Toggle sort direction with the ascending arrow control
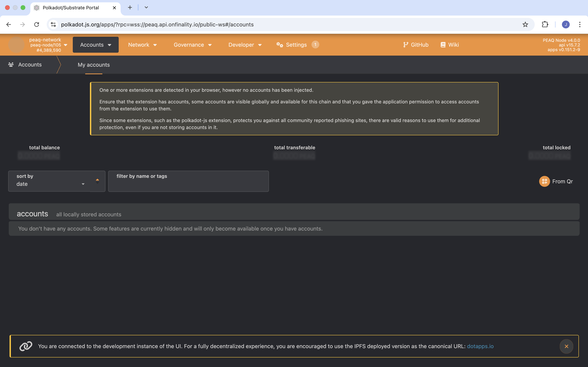Viewport: 588px width, 367px height. [97, 180]
